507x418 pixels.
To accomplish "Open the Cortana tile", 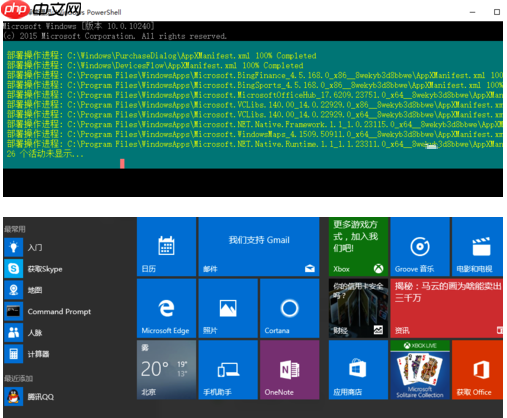I will [x=290, y=308].
